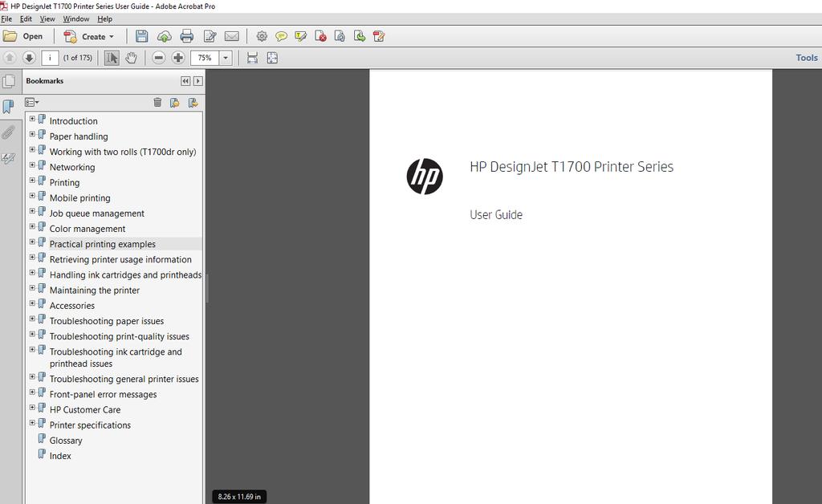Go to the previous page arrow
The image size is (822, 504).
[10, 58]
